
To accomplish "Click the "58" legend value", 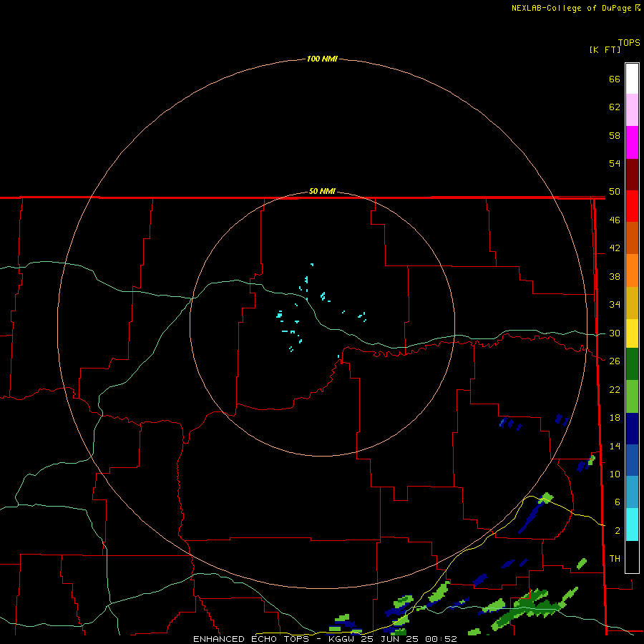I will pyautogui.click(x=615, y=135).
